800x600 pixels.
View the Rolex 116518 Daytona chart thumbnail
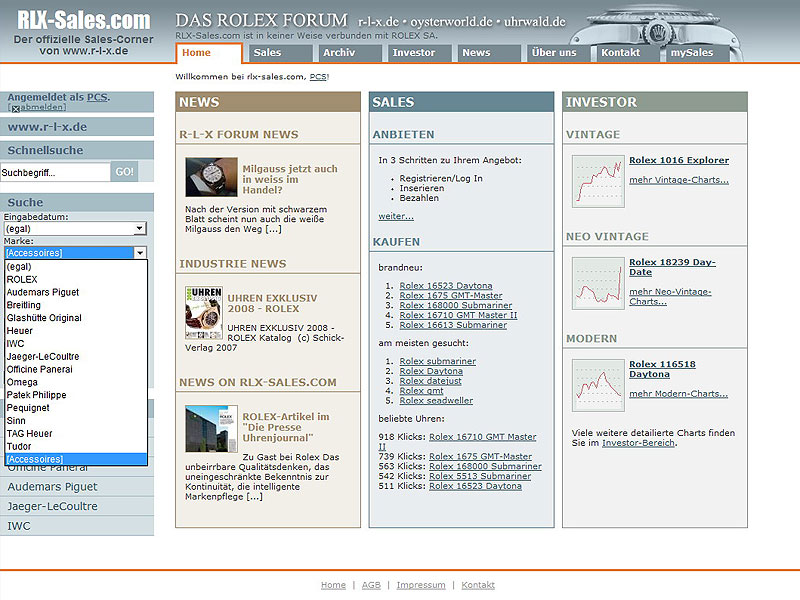598,385
